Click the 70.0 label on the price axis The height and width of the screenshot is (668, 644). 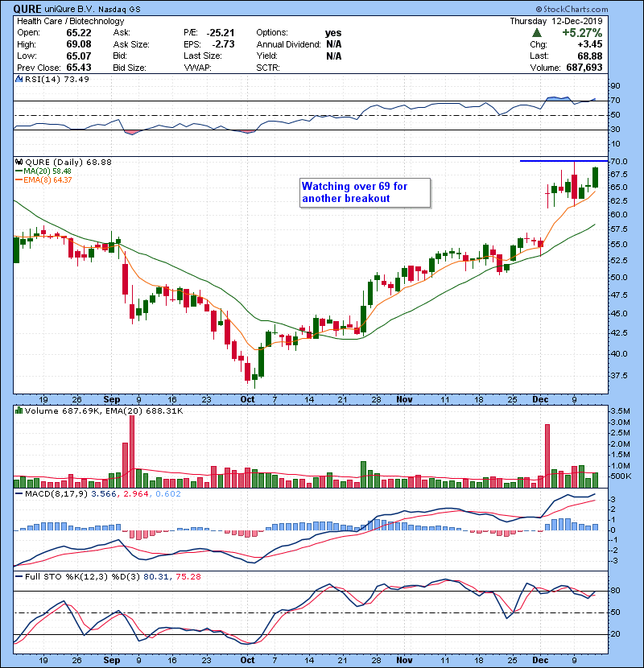coord(618,162)
